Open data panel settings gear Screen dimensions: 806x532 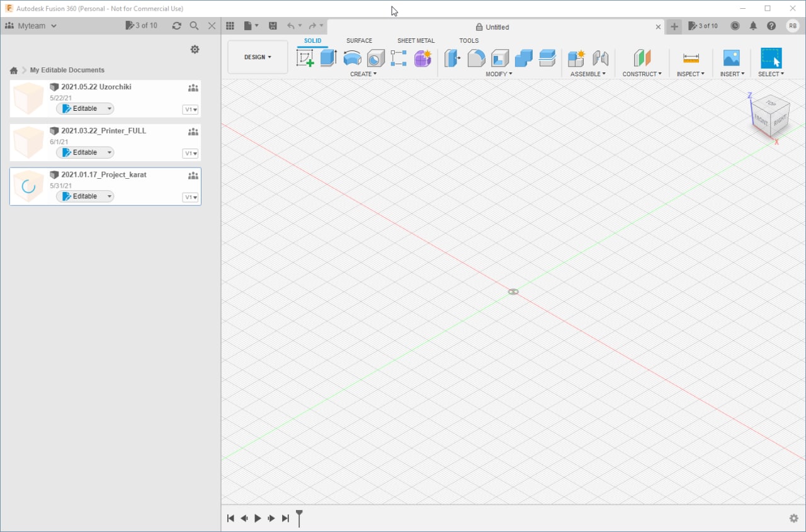(x=195, y=49)
